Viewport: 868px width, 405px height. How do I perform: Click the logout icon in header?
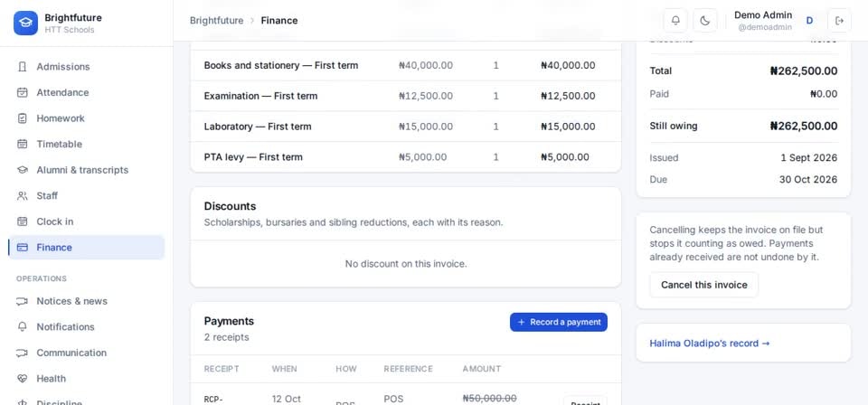(839, 21)
